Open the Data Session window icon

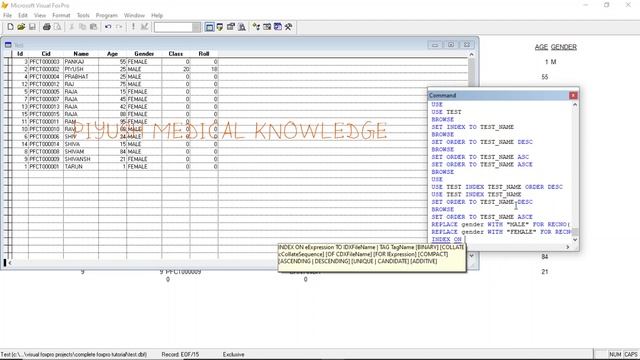click(x=220, y=27)
